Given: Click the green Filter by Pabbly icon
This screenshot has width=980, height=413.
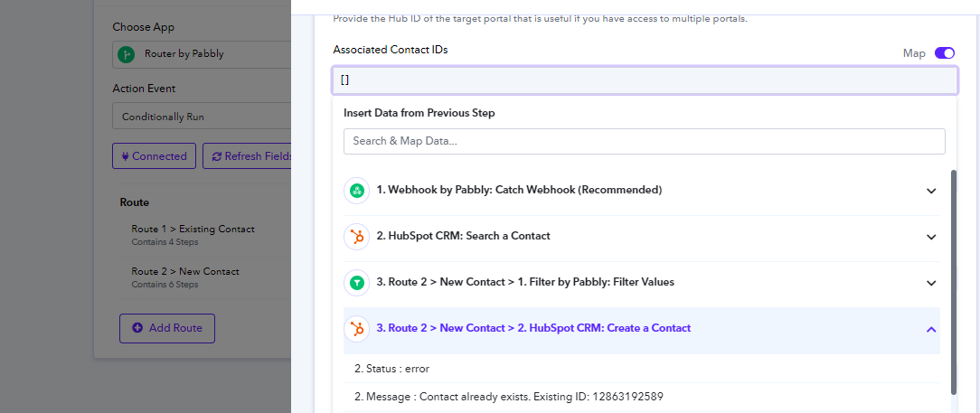Looking at the screenshot, I should pyautogui.click(x=357, y=283).
